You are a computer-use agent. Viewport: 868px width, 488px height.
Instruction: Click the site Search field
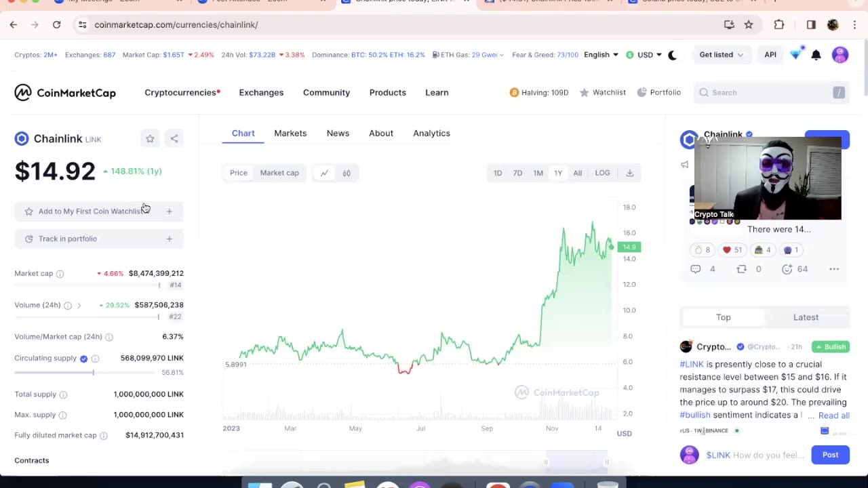(x=771, y=93)
